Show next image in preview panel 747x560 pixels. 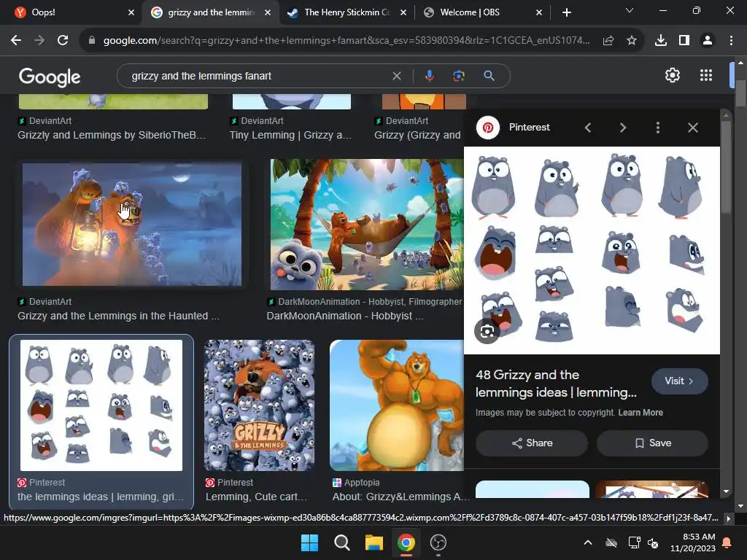[623, 128]
